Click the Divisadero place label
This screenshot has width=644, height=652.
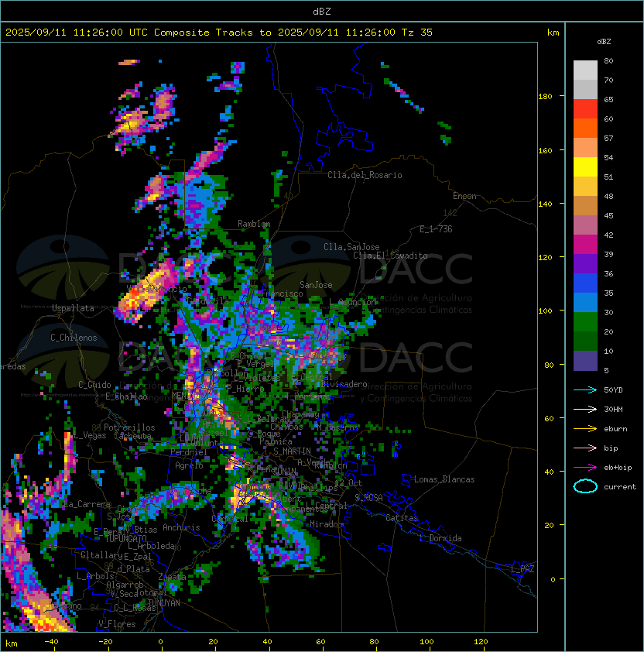click(x=344, y=384)
